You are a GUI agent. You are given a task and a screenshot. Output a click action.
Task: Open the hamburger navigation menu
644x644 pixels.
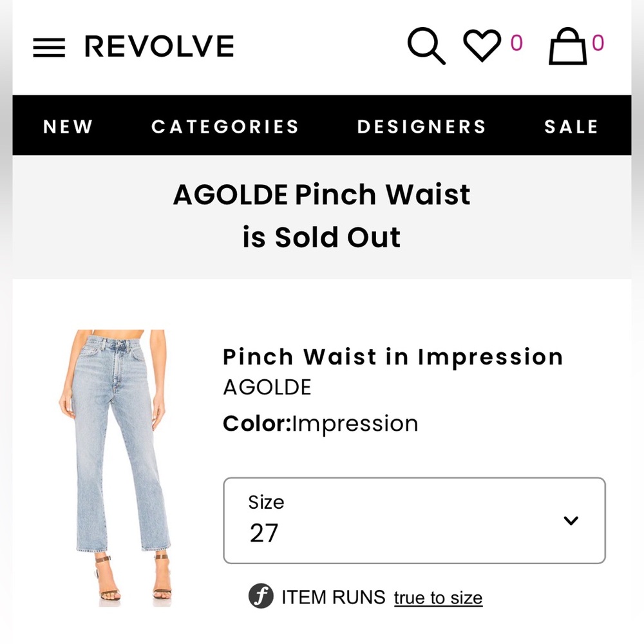point(48,46)
